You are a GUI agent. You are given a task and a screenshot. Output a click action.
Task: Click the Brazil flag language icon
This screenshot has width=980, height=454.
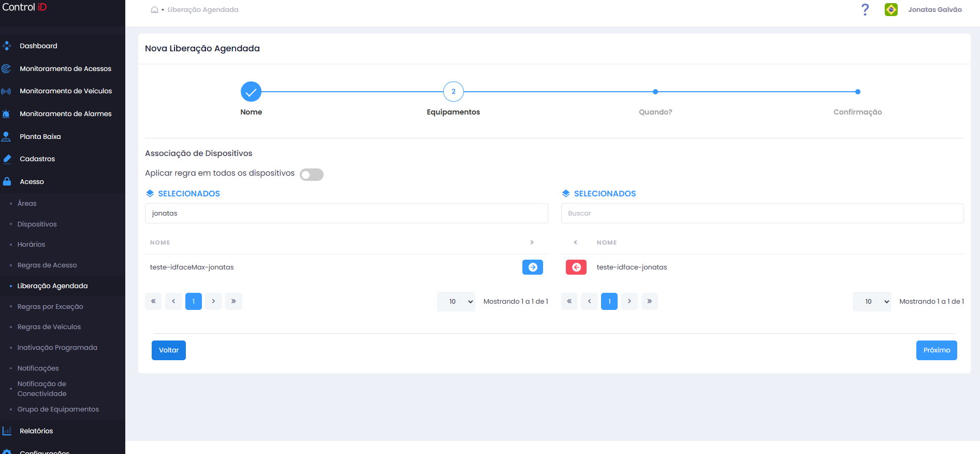(891, 9)
